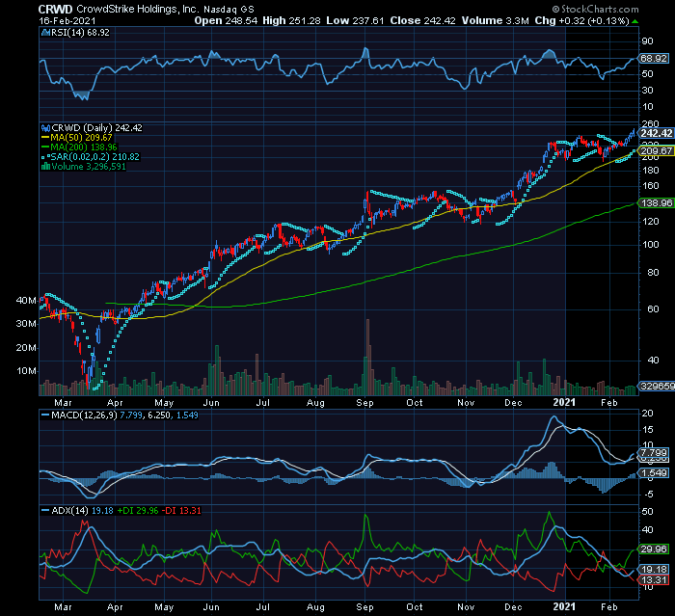
Task: Click the StockCharts.com watermark link
Action: coord(596,9)
